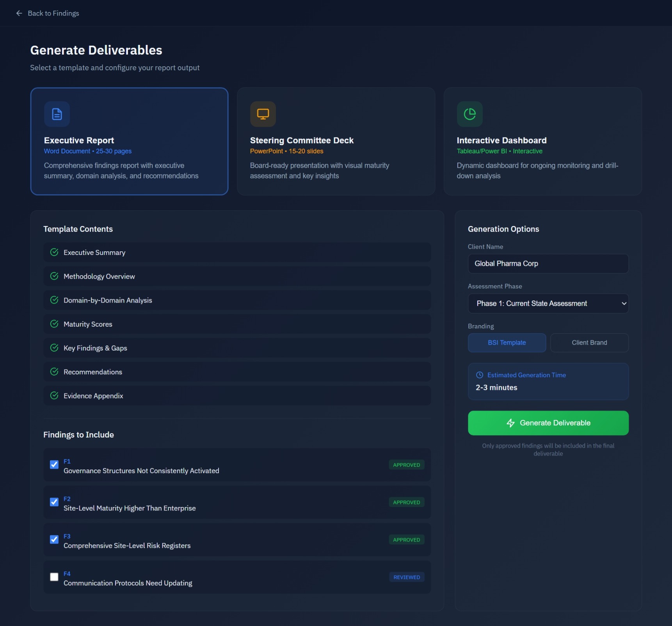672x626 pixels.
Task: Click the check icon beside Evidence Appendix
Action: [x=54, y=396]
